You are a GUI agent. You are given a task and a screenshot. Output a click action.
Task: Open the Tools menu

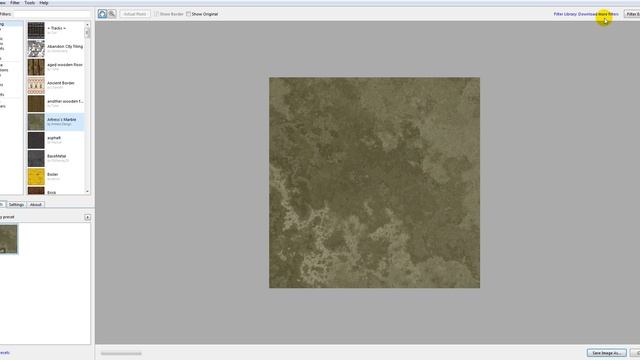coord(29,3)
